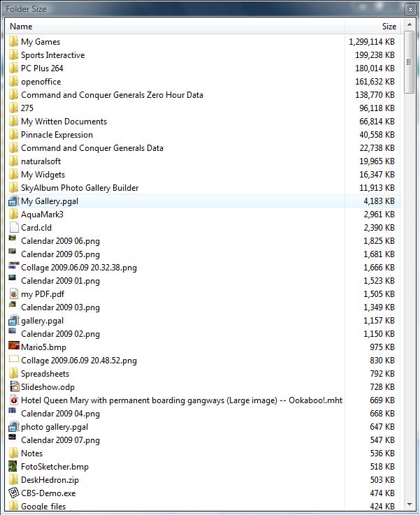Viewport: 420px width, 515px height.
Task: Click the 4,183 KB size value
Action: click(x=379, y=201)
